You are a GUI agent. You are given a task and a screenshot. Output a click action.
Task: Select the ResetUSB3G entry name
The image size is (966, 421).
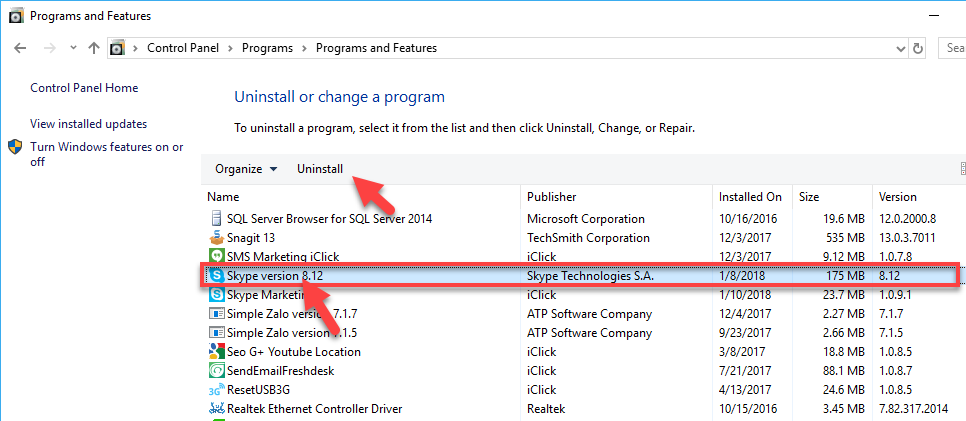pos(258,390)
